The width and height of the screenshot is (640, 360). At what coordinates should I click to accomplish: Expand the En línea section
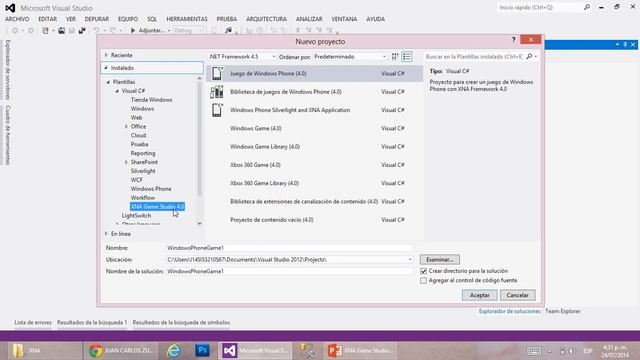107,234
